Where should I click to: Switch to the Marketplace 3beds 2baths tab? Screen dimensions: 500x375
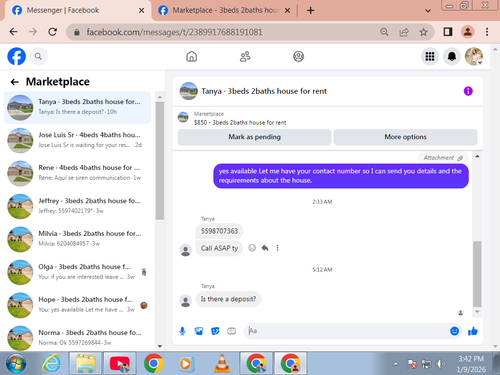[225, 10]
